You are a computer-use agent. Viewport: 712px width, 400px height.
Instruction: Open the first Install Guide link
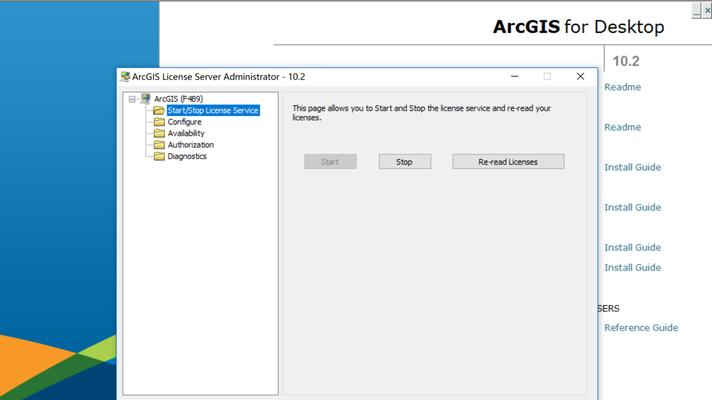pyautogui.click(x=633, y=167)
